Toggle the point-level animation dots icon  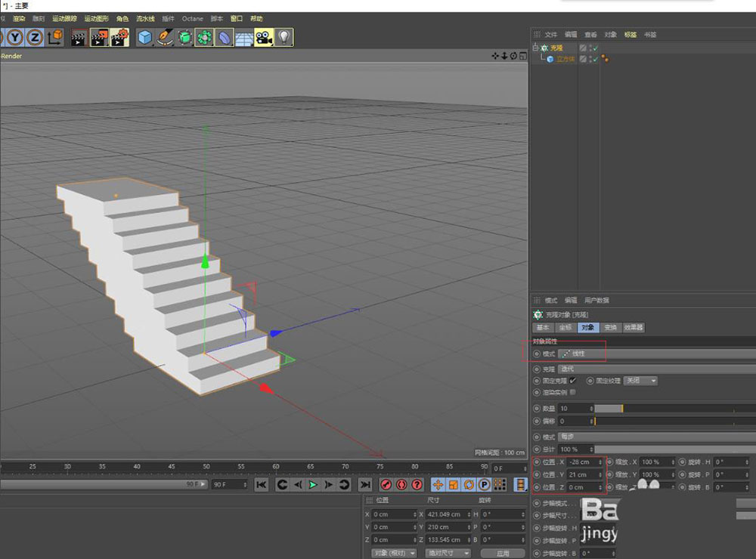pyautogui.click(x=500, y=484)
